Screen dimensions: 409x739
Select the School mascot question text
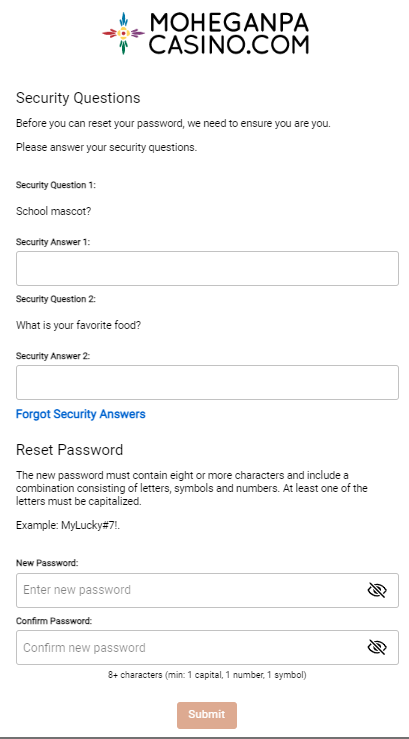tap(53, 211)
